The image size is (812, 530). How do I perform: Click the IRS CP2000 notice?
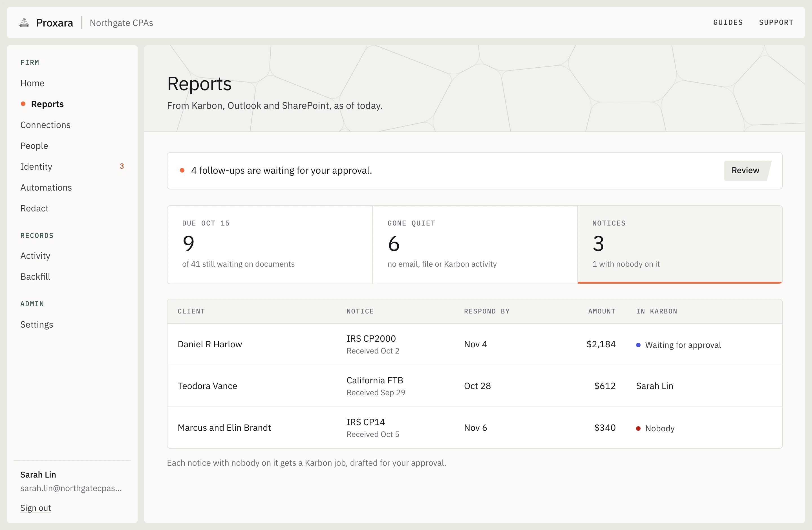371,338
